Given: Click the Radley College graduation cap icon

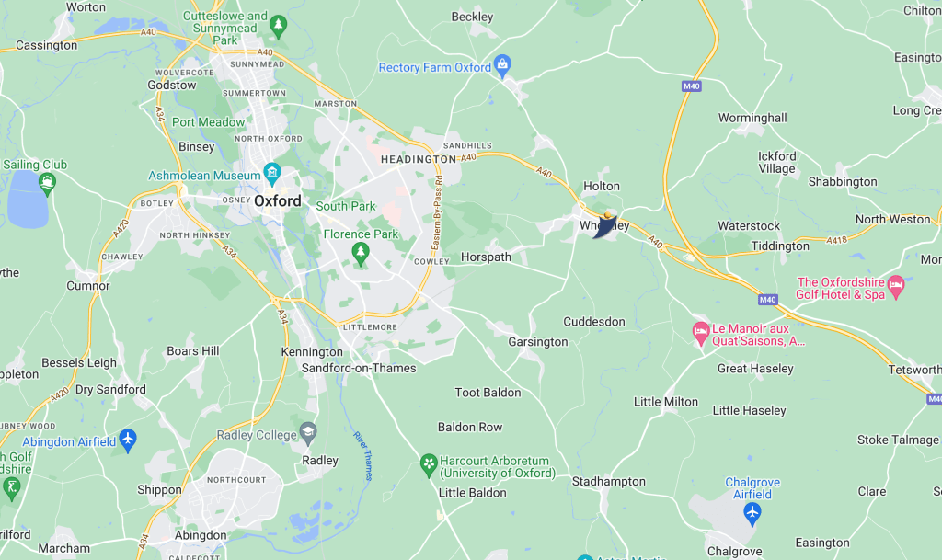Looking at the screenshot, I should pyautogui.click(x=308, y=433).
